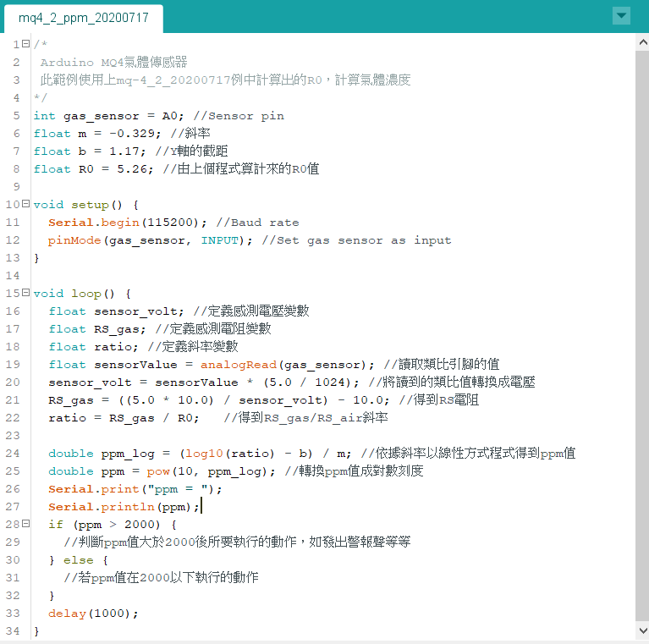Collapse the void loop() function fold
Viewport: 649px width, 644px height.
click(x=25, y=294)
